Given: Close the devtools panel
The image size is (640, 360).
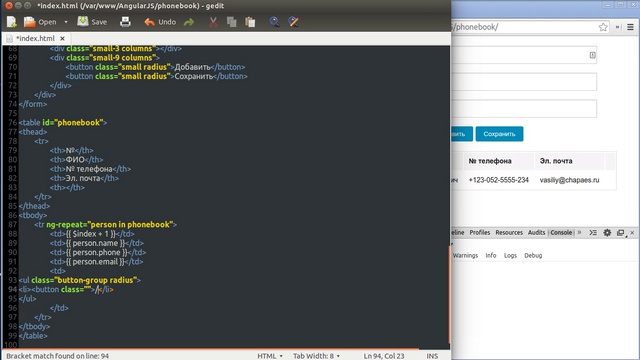Looking at the screenshot, I should coord(632,233).
